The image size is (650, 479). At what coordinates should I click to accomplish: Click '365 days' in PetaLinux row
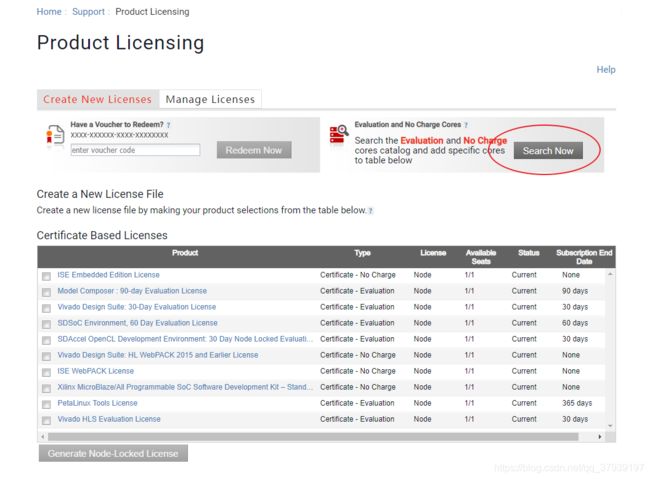tap(577, 403)
